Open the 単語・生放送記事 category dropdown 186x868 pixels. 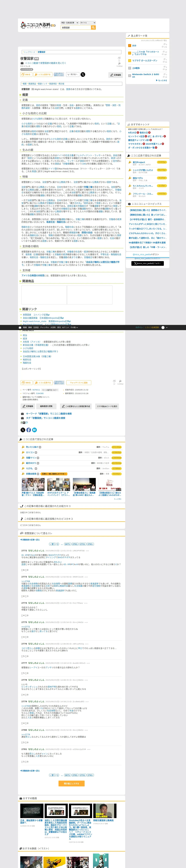coord(70,23)
